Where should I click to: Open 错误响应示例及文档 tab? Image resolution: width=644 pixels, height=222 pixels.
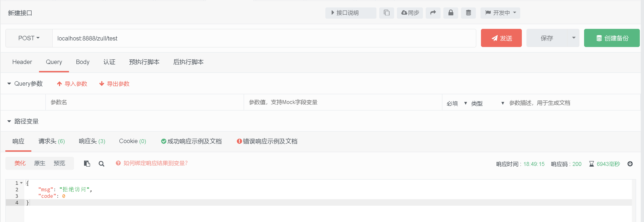click(267, 141)
